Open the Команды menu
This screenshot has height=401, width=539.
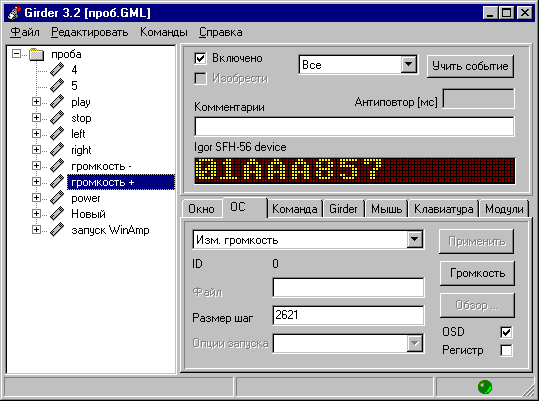point(164,32)
